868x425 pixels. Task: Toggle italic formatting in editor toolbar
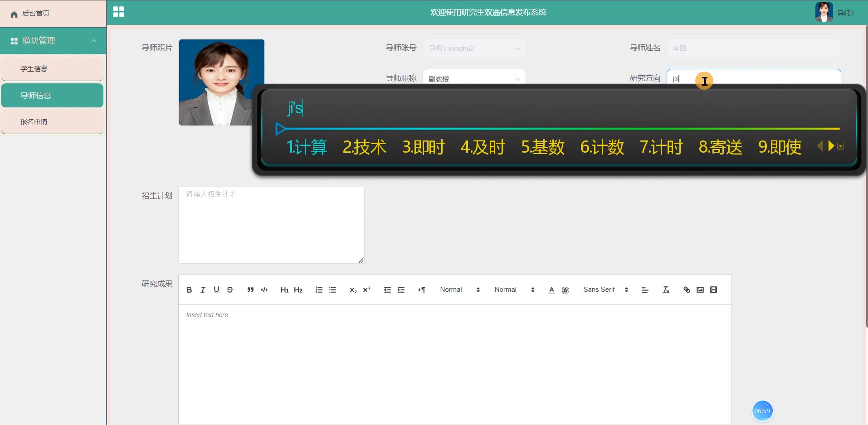(x=203, y=290)
